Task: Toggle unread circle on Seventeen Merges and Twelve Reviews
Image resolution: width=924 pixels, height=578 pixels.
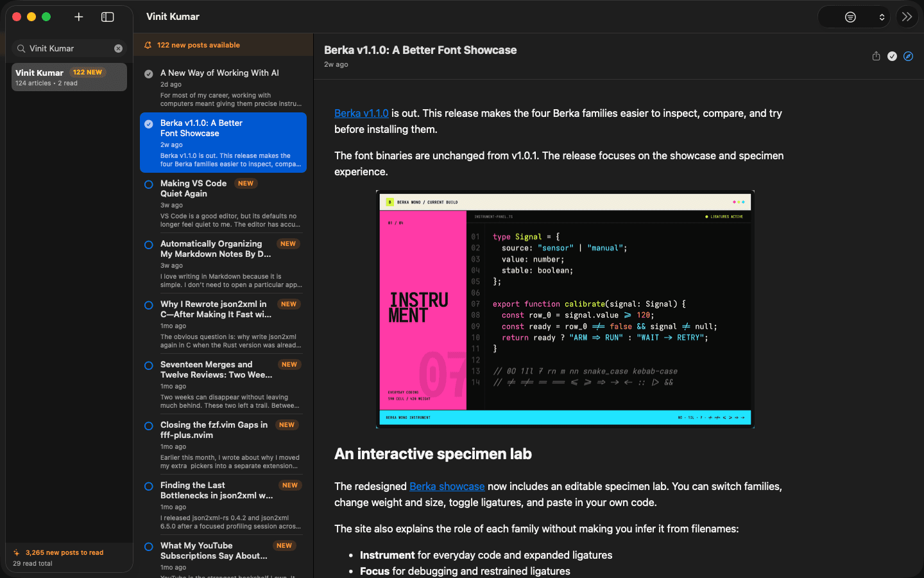Action: pyautogui.click(x=148, y=365)
